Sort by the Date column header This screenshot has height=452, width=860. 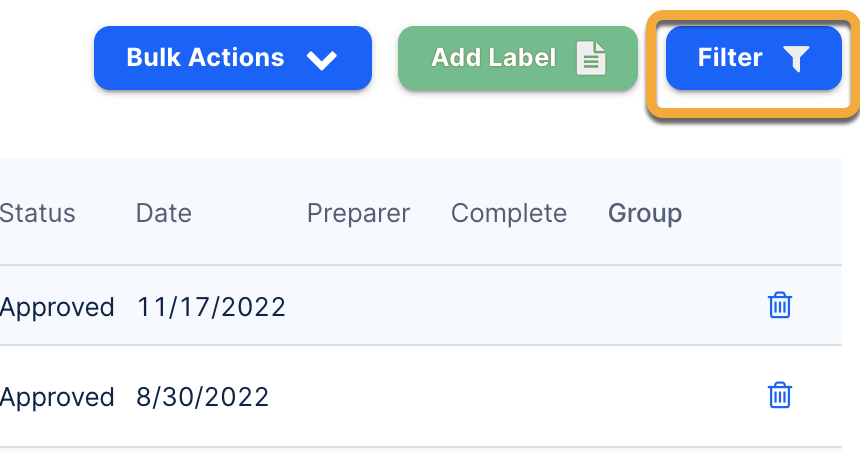[x=164, y=213]
